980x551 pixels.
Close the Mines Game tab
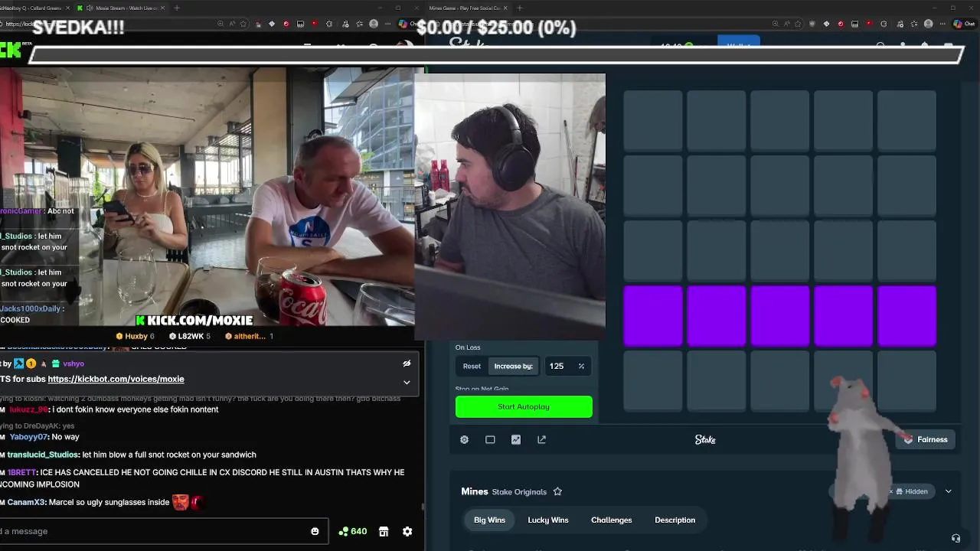[505, 8]
